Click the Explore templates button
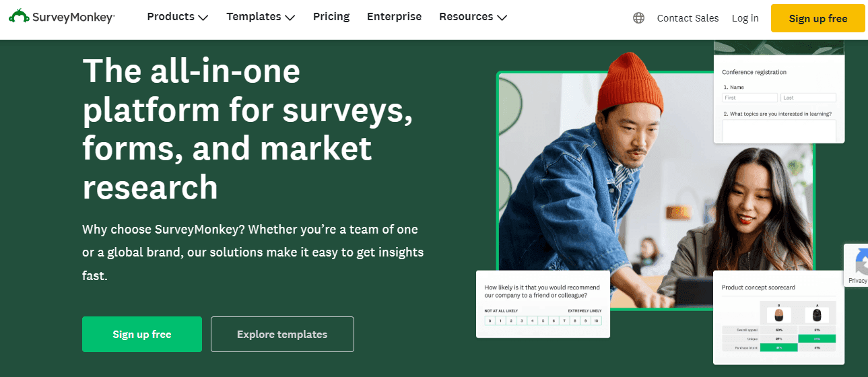868x377 pixels. point(282,334)
